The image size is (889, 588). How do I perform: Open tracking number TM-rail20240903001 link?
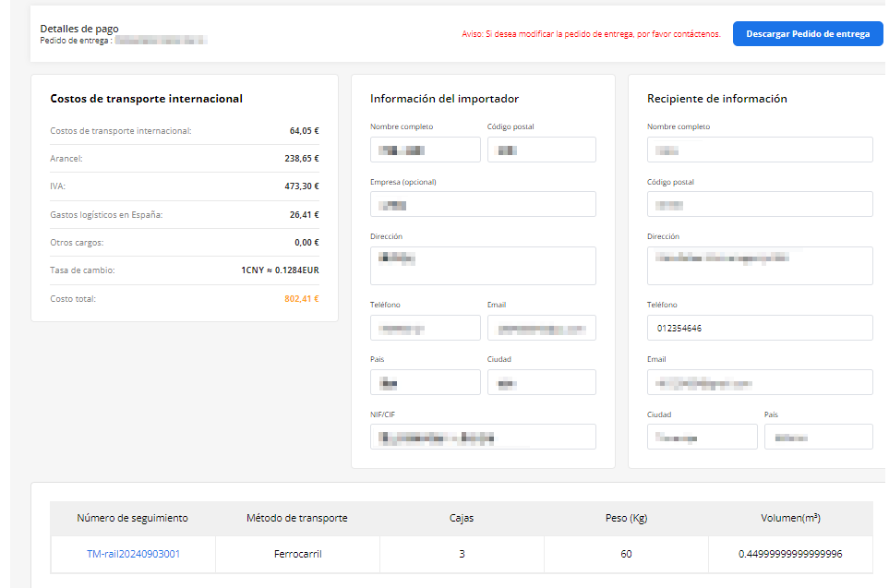(133, 554)
